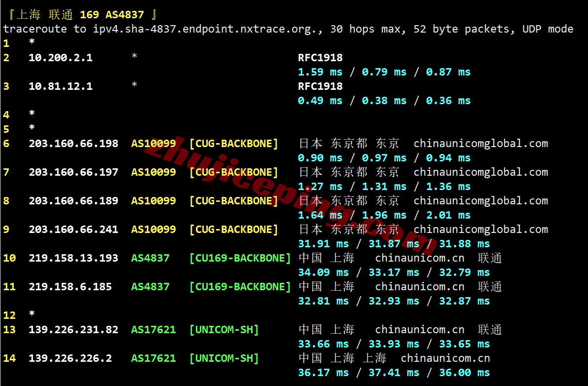The width and height of the screenshot is (588, 386).
Task: Click RFC1918 label on hop 2
Action: pos(320,58)
